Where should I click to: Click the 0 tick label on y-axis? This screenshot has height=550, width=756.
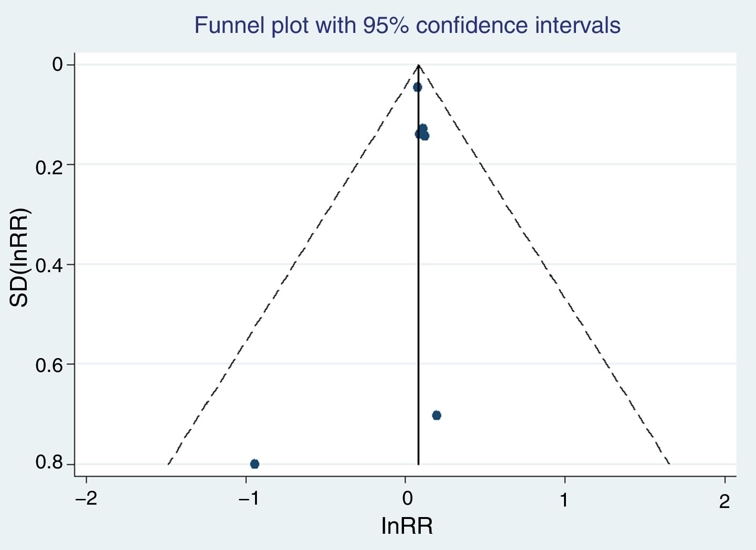point(58,64)
